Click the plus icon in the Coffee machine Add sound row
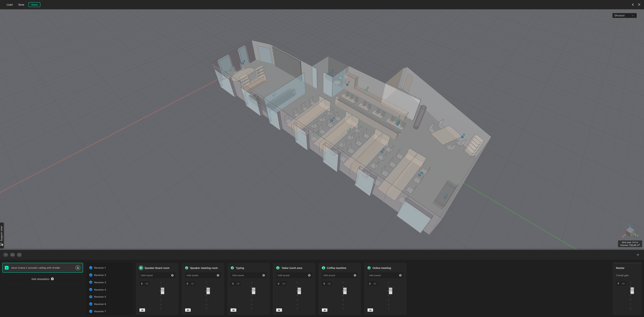Viewport: 644px width, 317px height. (355, 275)
